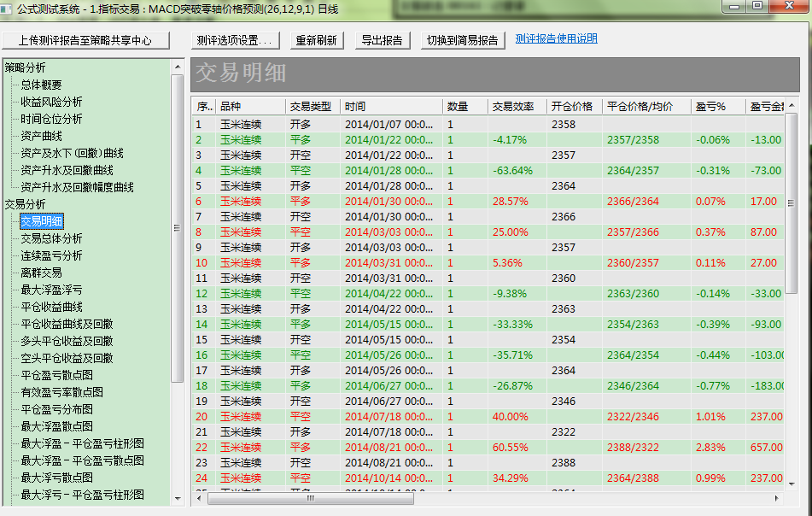Click the table vertical scroll-up arrow
812x516 pixels.
792,106
